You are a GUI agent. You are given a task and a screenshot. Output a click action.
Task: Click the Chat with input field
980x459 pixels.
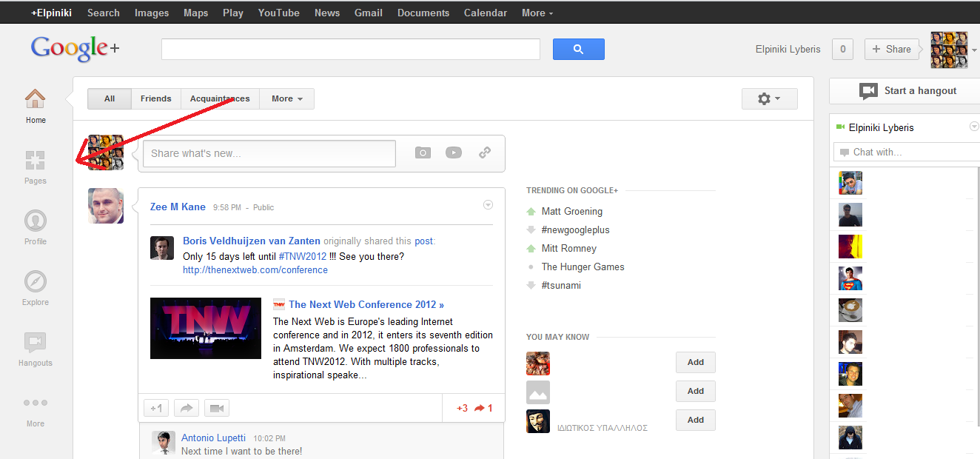click(907, 152)
